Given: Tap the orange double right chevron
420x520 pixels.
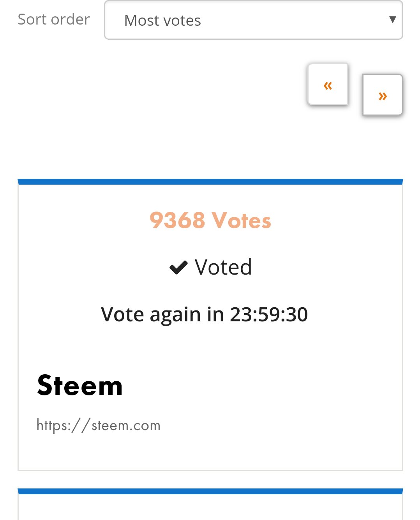Looking at the screenshot, I should [383, 96].
